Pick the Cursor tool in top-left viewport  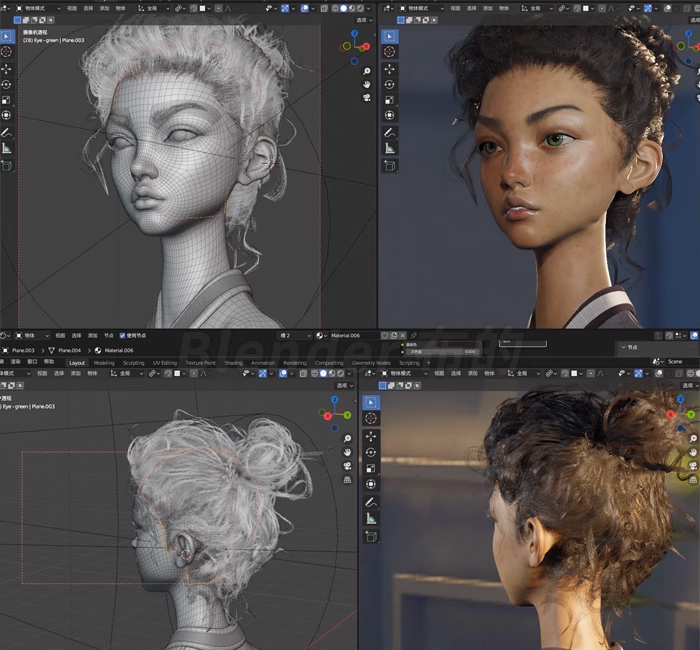click(6, 51)
